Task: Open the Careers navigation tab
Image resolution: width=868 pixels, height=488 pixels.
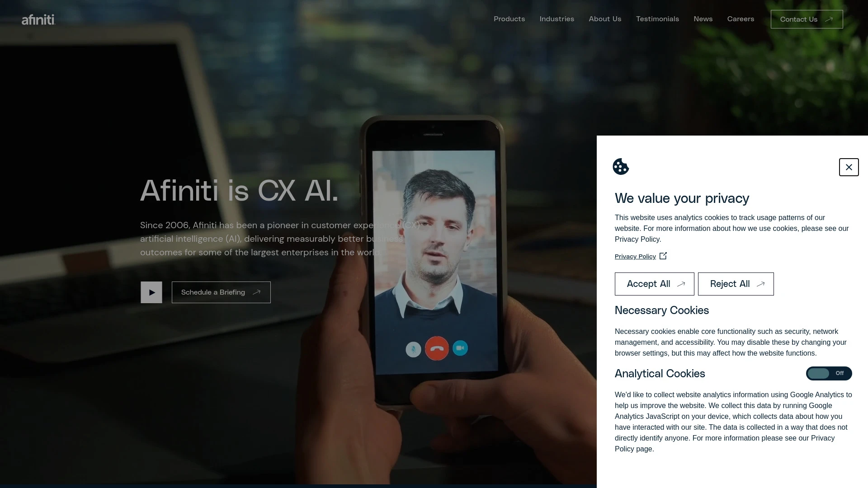Action: click(x=741, y=19)
